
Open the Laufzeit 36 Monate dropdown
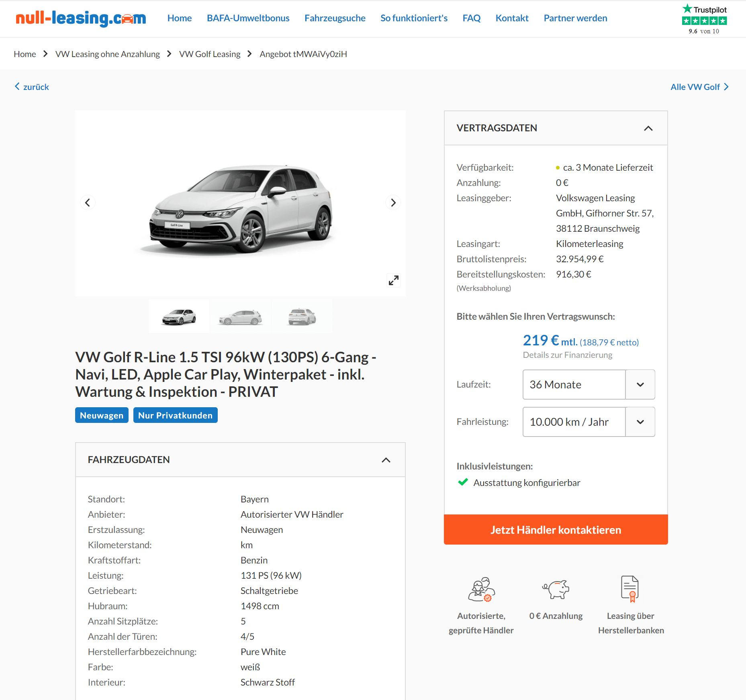click(x=589, y=384)
